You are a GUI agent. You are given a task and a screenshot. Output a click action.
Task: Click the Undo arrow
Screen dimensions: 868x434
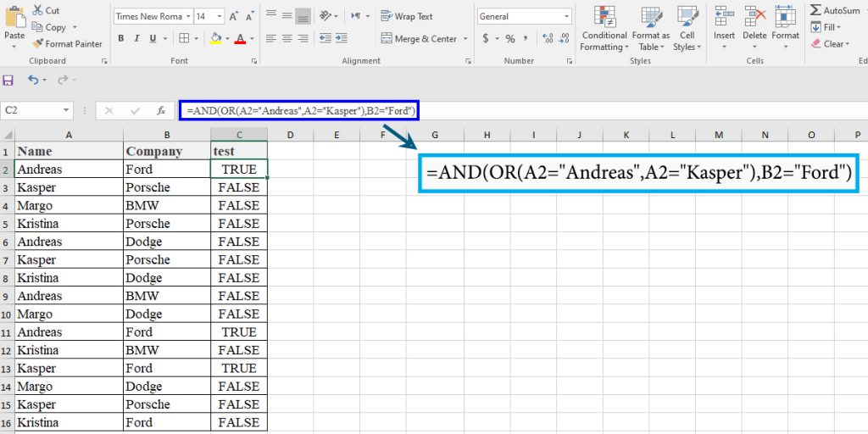[x=33, y=81]
